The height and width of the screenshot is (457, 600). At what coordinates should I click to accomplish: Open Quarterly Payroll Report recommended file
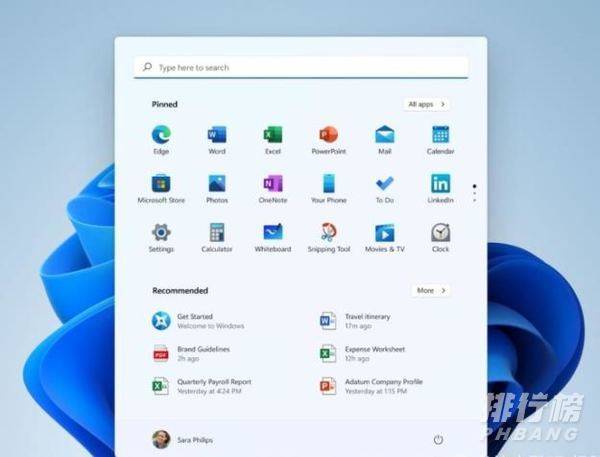[202, 386]
